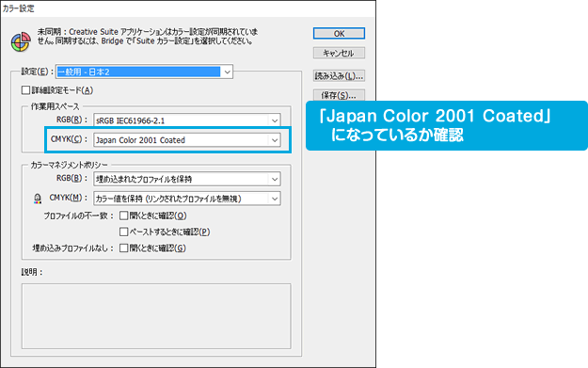Click the 保存(S)... button
Image resolution: width=588 pixels, height=368 pixels.
click(x=339, y=95)
